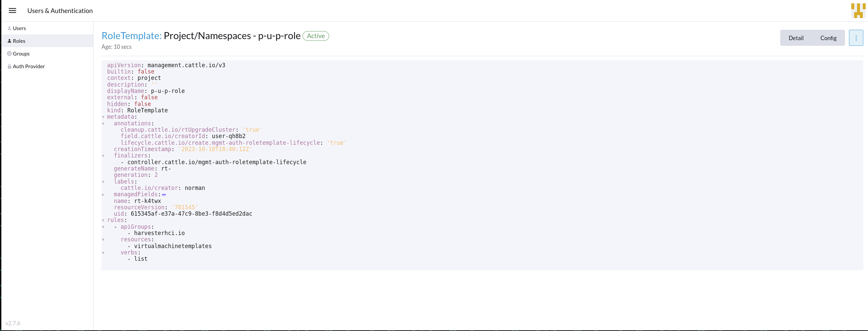Select the Roles sidebar entry
The image size is (868, 331).
tap(19, 40)
